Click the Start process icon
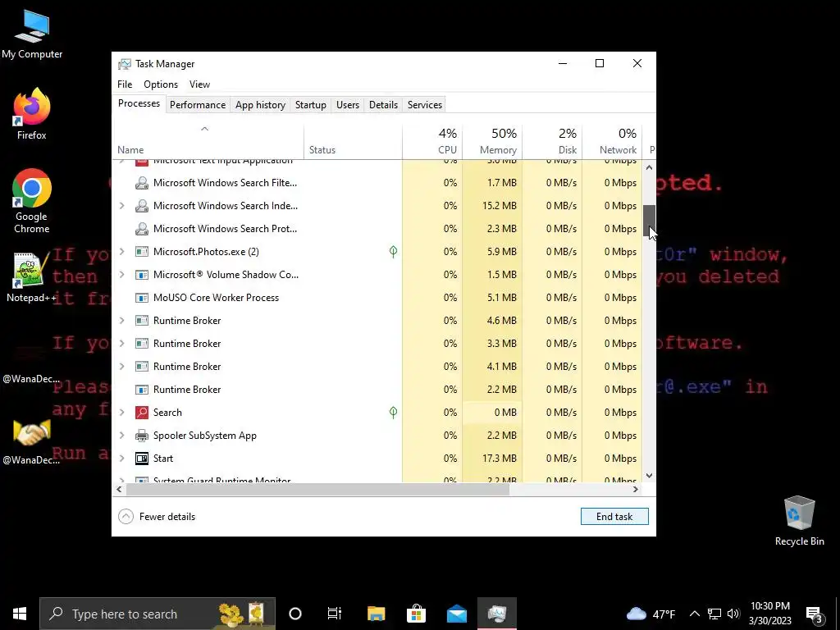 [x=141, y=459]
